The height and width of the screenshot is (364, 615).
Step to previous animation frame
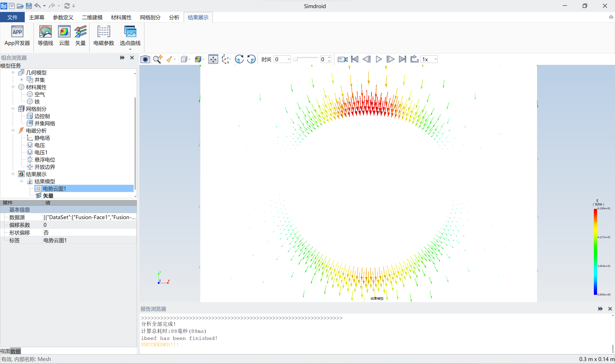coord(366,59)
